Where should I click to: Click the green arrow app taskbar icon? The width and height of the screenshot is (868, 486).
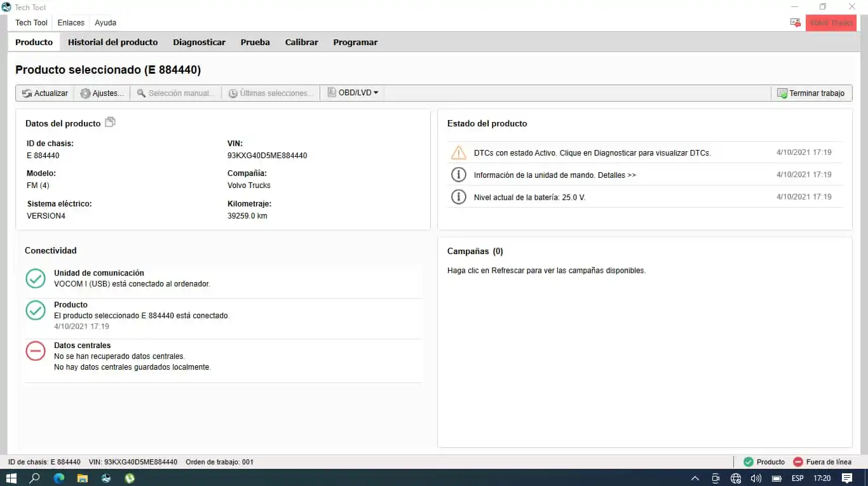click(x=130, y=478)
